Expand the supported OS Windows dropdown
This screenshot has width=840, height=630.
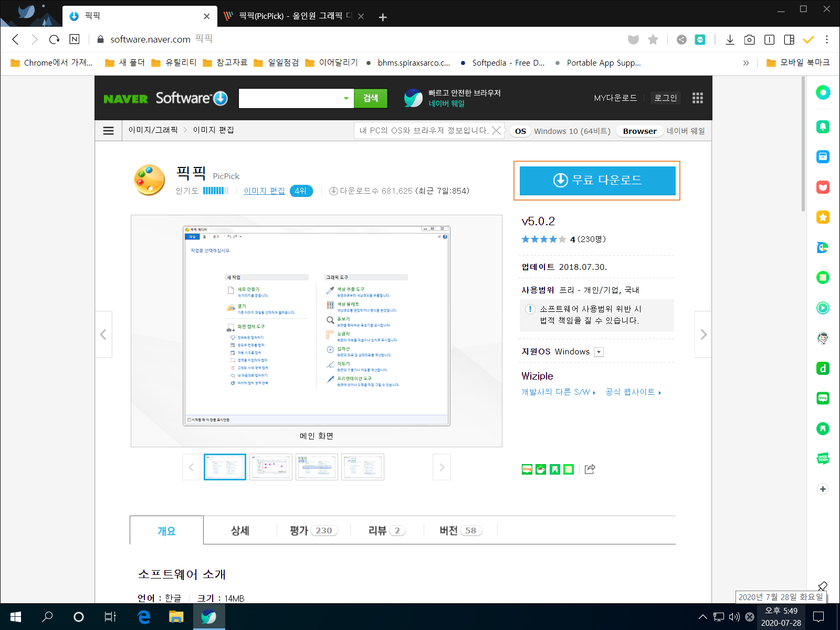(x=598, y=352)
